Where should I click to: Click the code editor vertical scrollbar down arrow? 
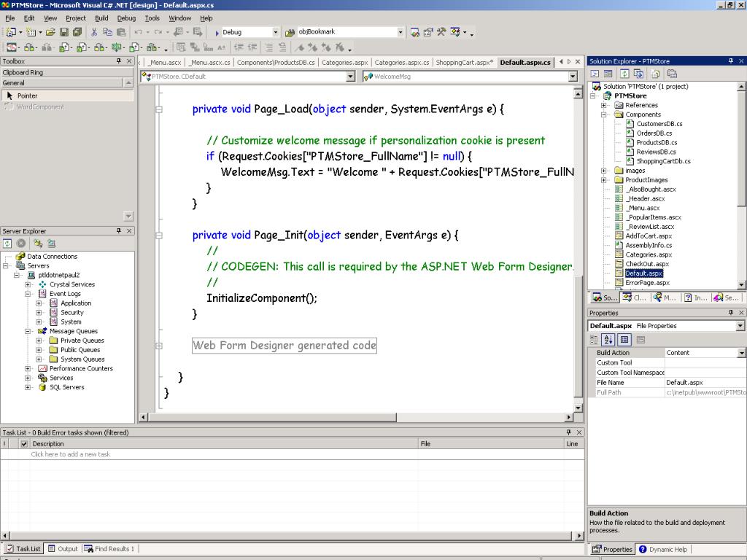(578, 408)
